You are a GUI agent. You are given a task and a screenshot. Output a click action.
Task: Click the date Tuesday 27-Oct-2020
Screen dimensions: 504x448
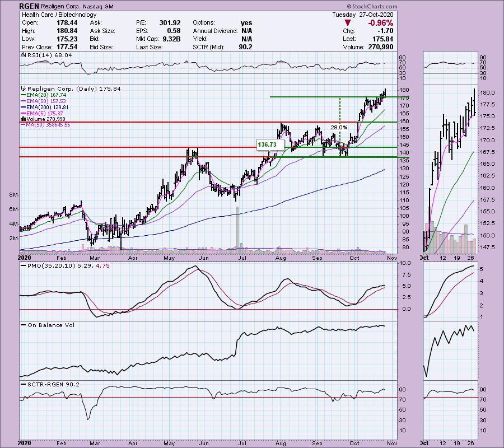362,15
